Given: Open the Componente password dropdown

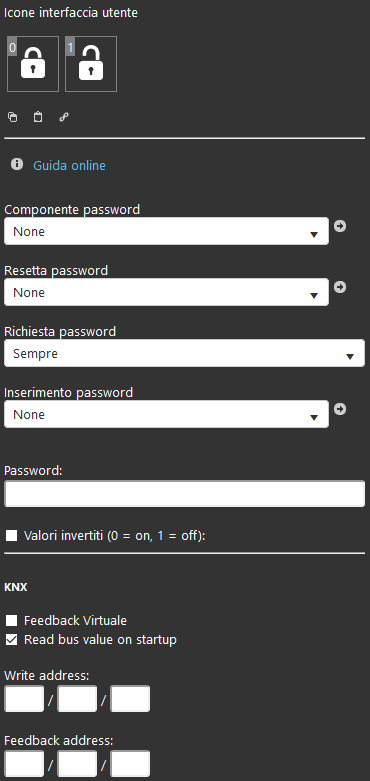Looking at the screenshot, I should (x=166, y=231).
